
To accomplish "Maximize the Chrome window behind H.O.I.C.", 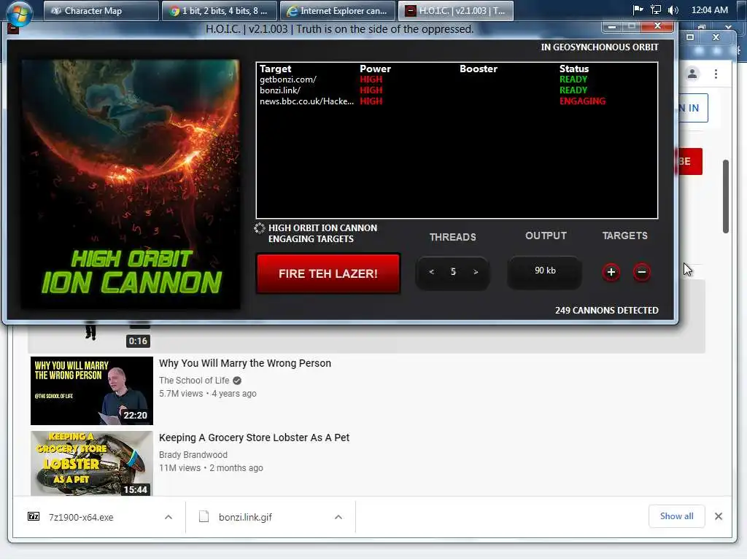I will point(690,36).
